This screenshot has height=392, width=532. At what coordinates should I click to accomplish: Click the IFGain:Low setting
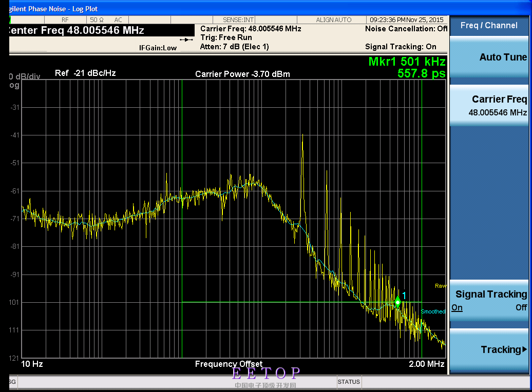(x=158, y=48)
